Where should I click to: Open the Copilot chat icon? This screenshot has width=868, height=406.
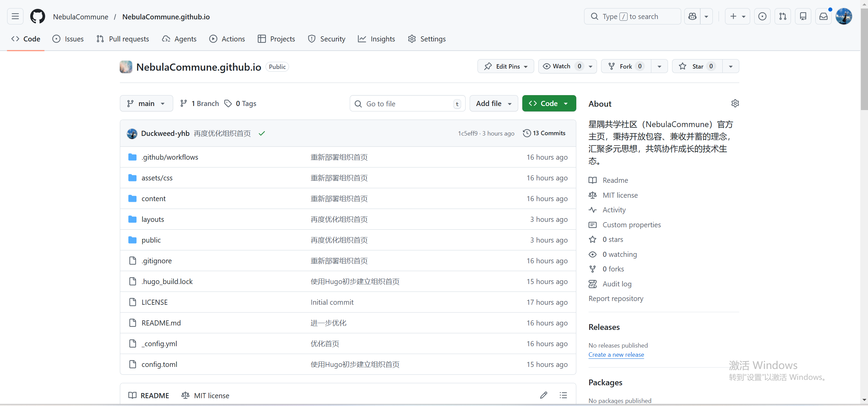pyautogui.click(x=692, y=16)
